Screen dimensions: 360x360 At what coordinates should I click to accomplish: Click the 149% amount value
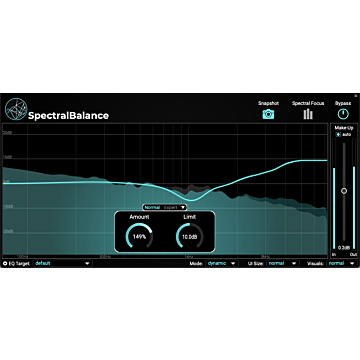coord(139,237)
